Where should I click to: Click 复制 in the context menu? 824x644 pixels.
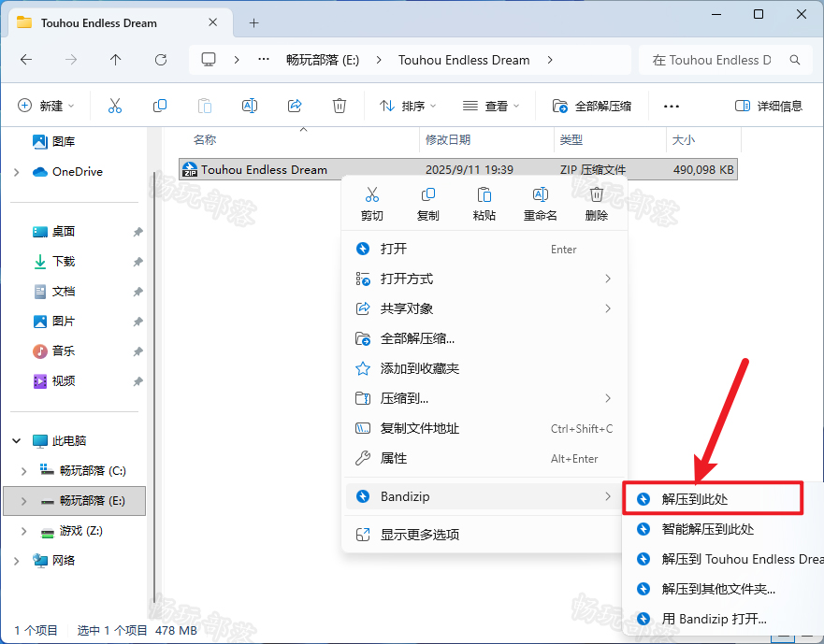click(x=427, y=204)
